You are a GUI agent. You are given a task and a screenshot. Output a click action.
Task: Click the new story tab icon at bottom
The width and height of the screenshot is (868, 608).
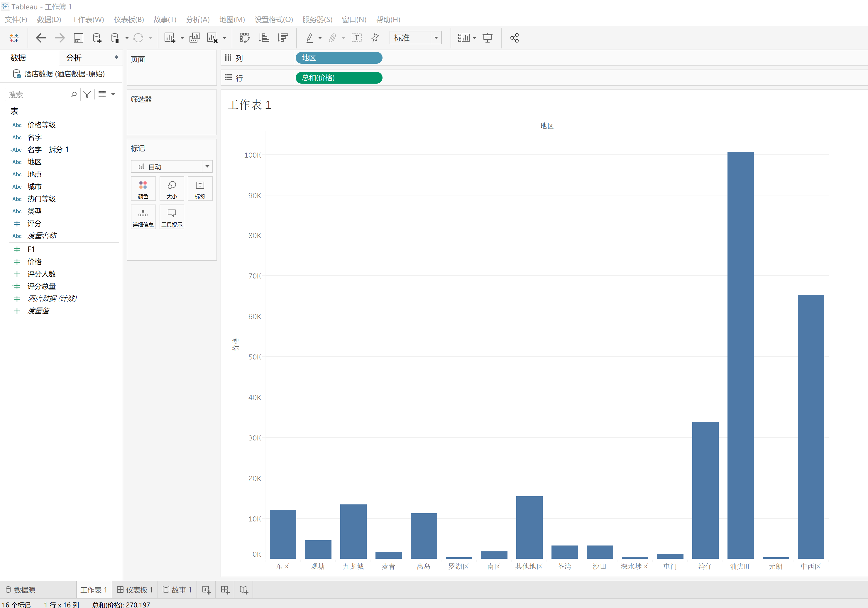(x=244, y=590)
